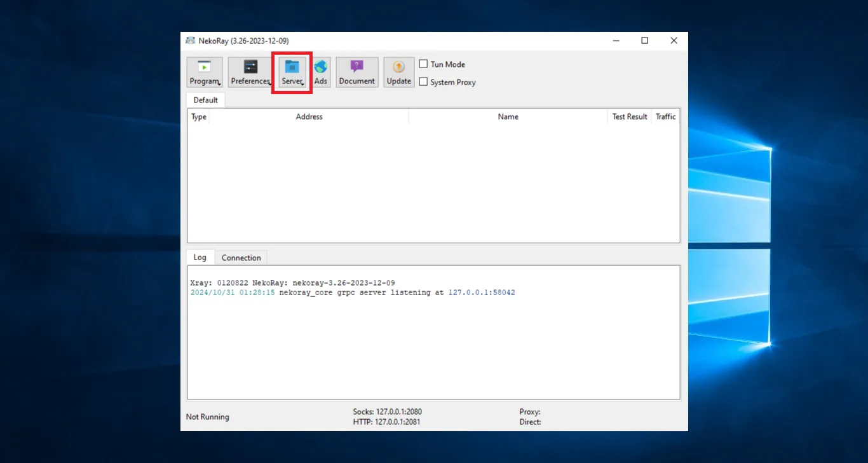The image size is (868, 463).
Task: Open the Server toolbar menu
Action: [292, 72]
